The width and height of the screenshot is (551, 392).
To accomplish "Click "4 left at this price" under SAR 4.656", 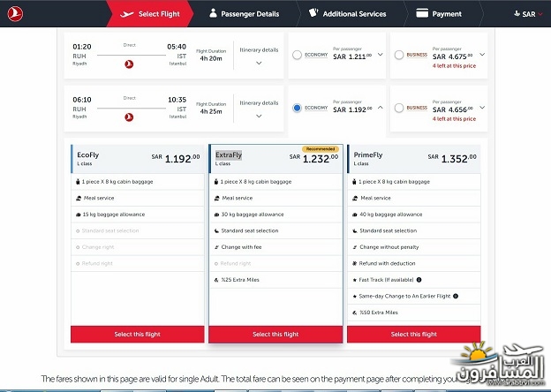I will (454, 119).
